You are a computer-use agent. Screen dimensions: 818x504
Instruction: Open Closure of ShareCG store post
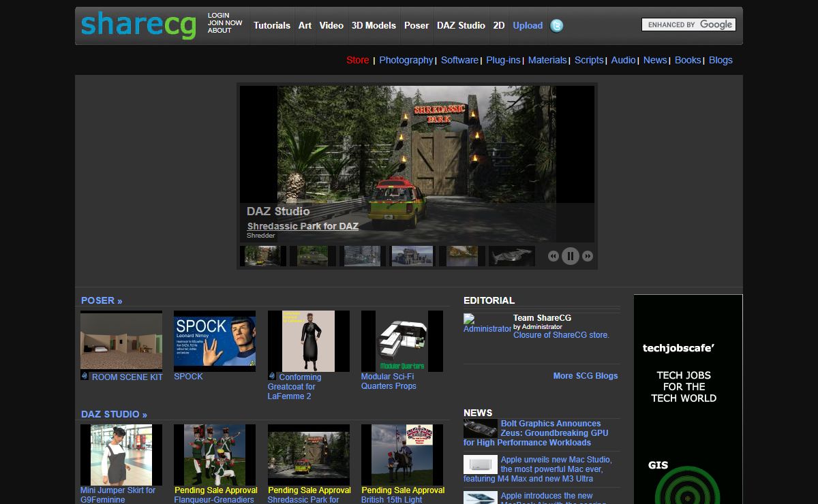(561, 335)
